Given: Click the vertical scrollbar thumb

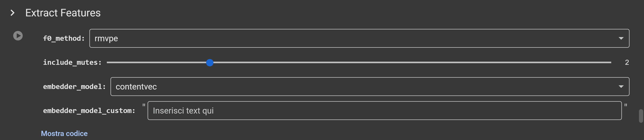Looking at the screenshot, I should [641, 116].
